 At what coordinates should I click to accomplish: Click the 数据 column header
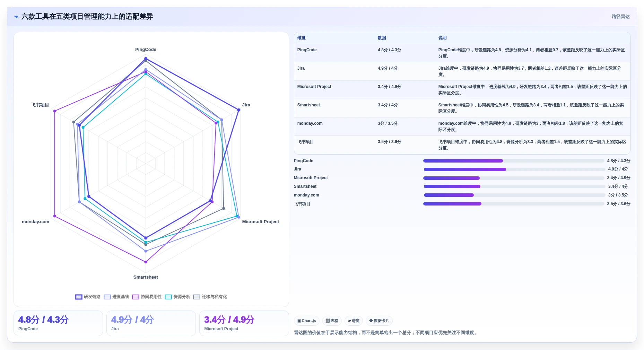point(382,38)
